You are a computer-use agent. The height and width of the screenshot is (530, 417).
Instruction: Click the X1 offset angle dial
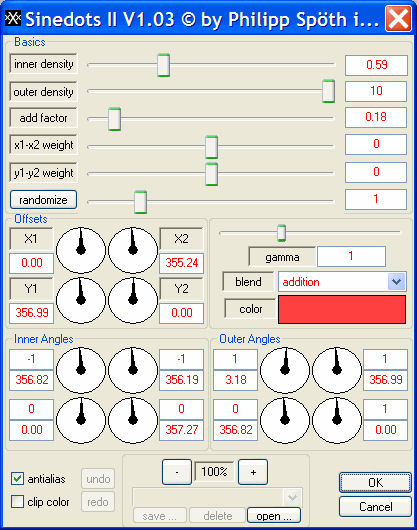point(81,250)
